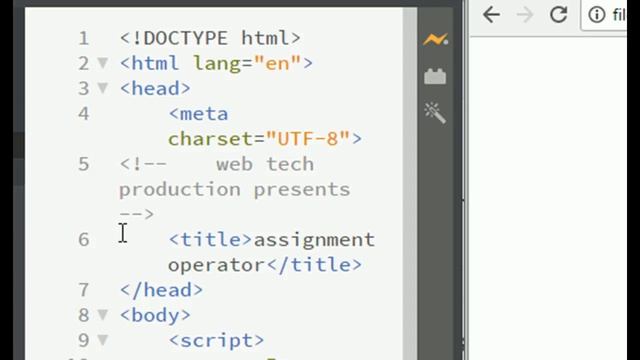Click the <meta tag on line 4
This screenshot has height=360, width=640.
click(x=198, y=113)
